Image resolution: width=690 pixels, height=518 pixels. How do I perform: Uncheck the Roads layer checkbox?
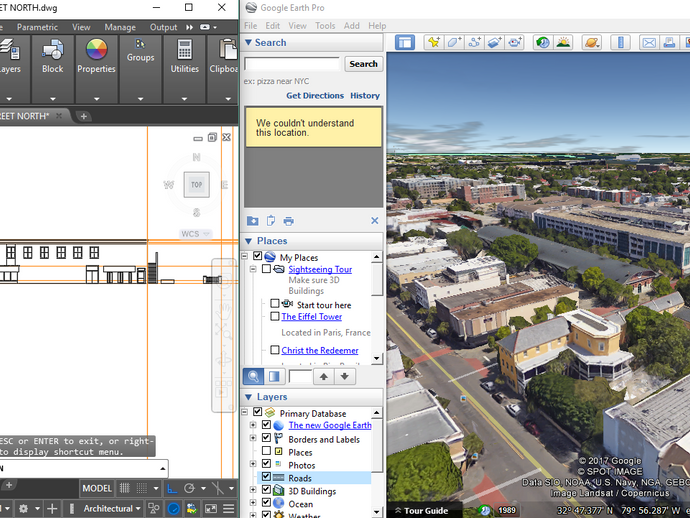[266, 478]
